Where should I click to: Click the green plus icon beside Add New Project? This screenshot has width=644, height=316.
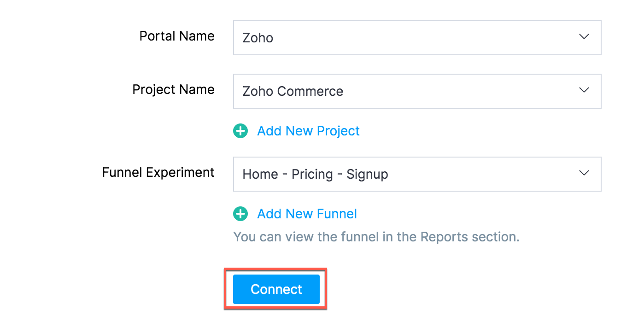[240, 131]
